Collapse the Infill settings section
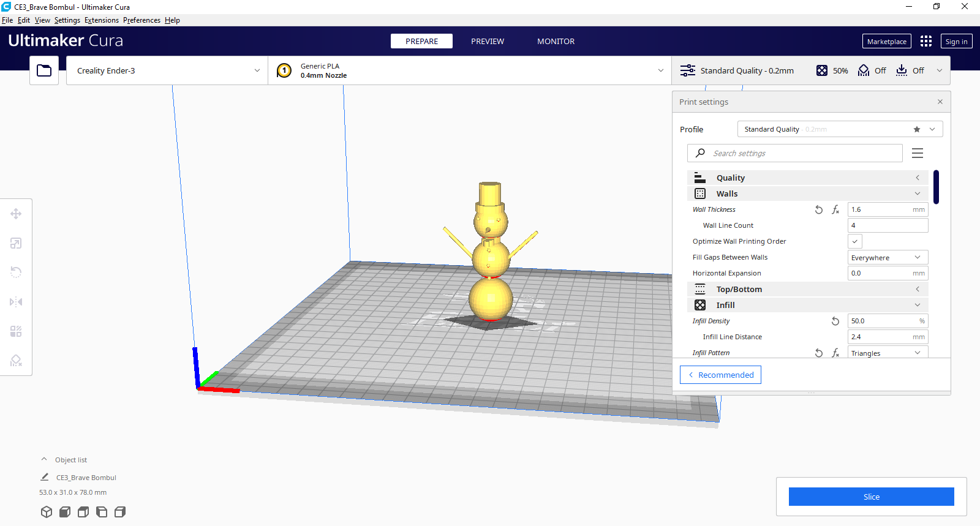The image size is (980, 526). pos(808,305)
